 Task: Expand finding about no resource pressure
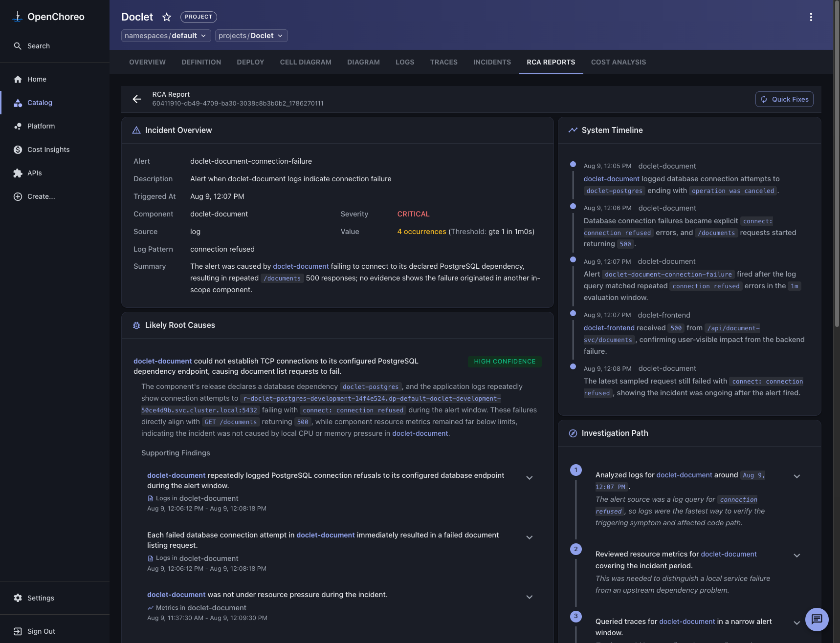point(529,597)
